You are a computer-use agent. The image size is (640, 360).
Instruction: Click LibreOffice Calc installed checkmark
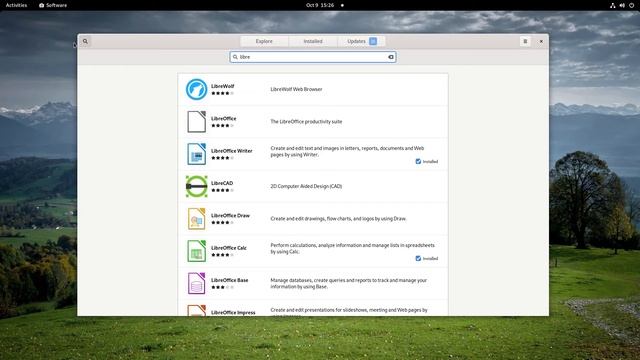418,258
